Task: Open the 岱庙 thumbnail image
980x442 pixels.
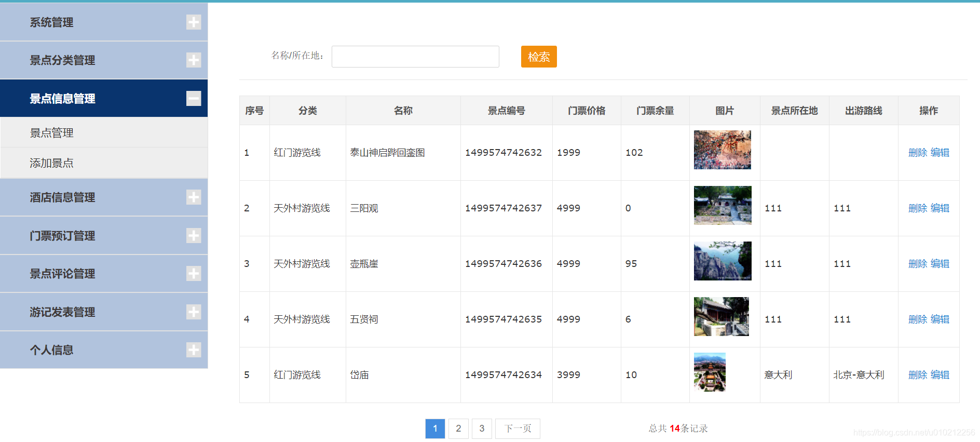Action: tap(710, 372)
